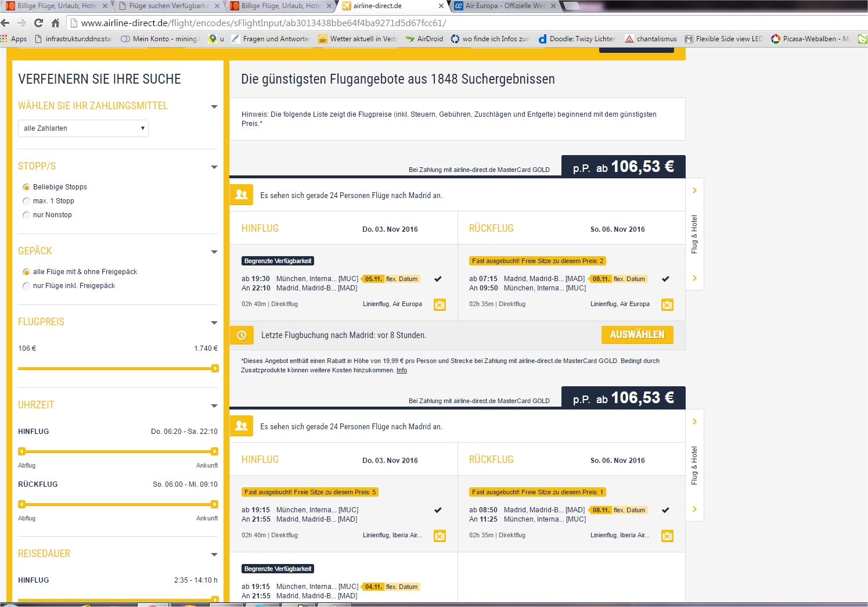This screenshot has height=607, width=868.
Task: Click the browser back arrow
Action: pyautogui.click(x=6, y=23)
